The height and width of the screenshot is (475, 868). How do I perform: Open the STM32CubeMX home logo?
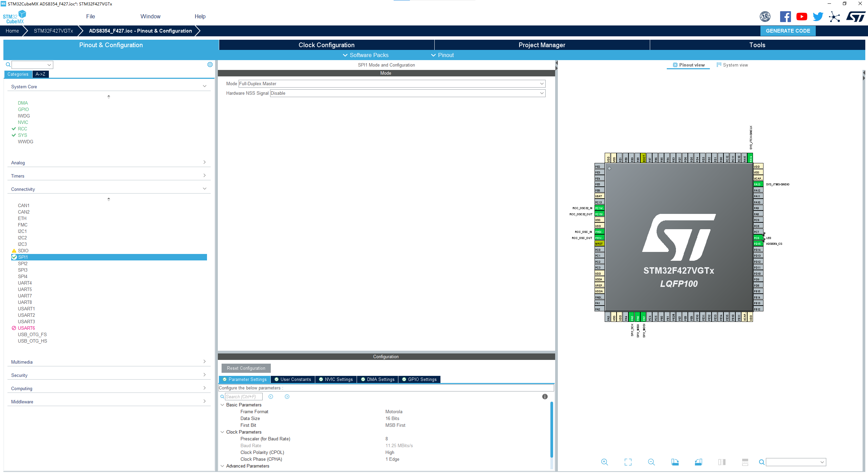[x=15, y=17]
